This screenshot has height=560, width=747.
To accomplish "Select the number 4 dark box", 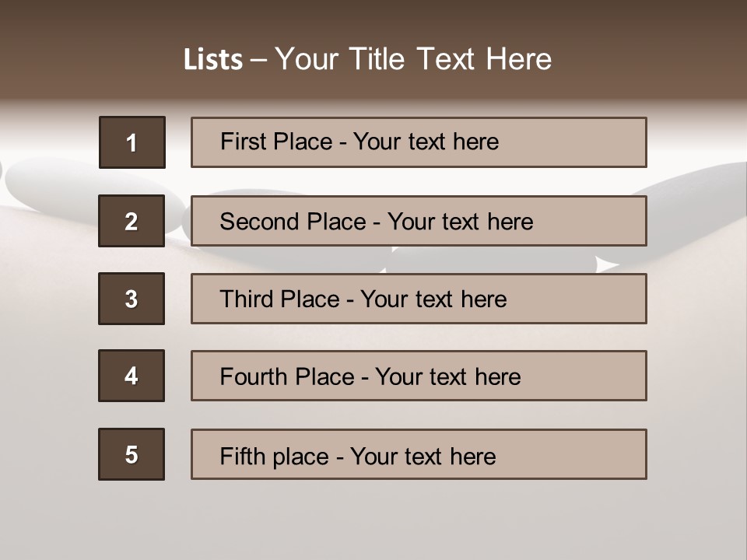I will (132, 376).
